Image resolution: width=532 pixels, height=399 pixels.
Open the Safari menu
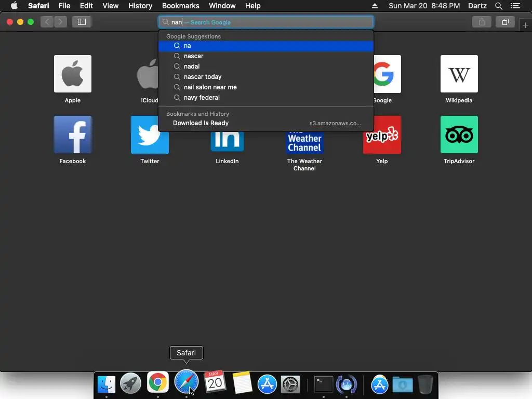click(x=38, y=6)
